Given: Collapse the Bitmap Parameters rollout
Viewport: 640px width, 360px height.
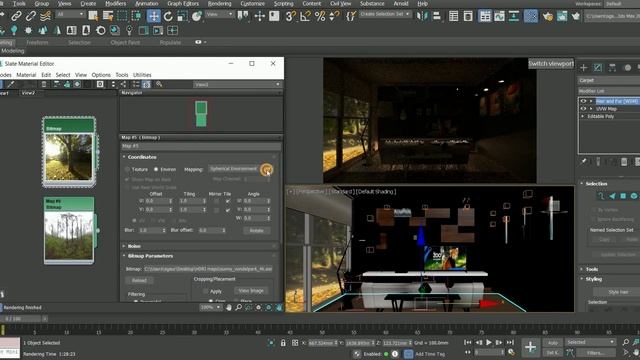Looking at the screenshot, I should [150, 256].
